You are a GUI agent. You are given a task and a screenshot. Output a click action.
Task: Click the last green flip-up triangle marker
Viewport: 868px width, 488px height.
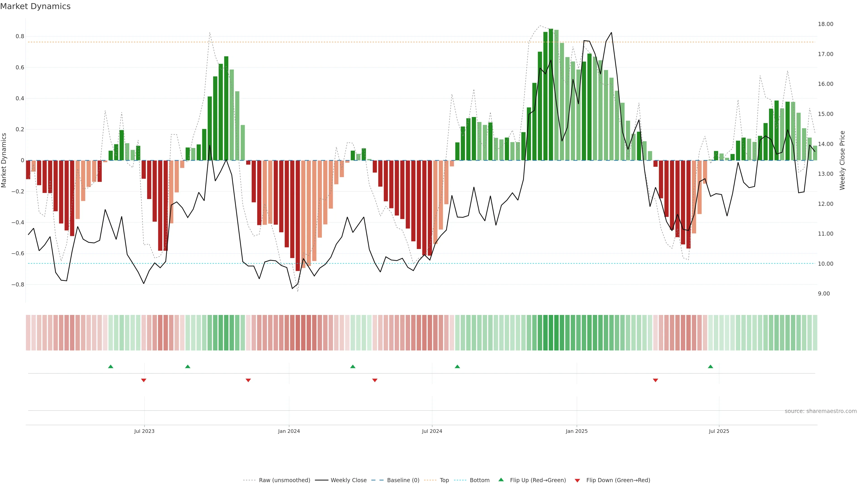[x=710, y=366]
